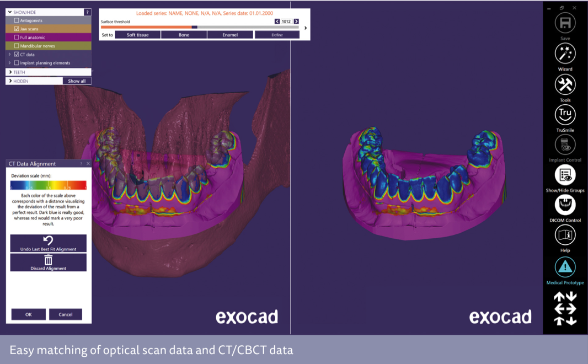Open the Wizard magic wand icon
The width and height of the screenshot is (588, 364).
pos(565,54)
